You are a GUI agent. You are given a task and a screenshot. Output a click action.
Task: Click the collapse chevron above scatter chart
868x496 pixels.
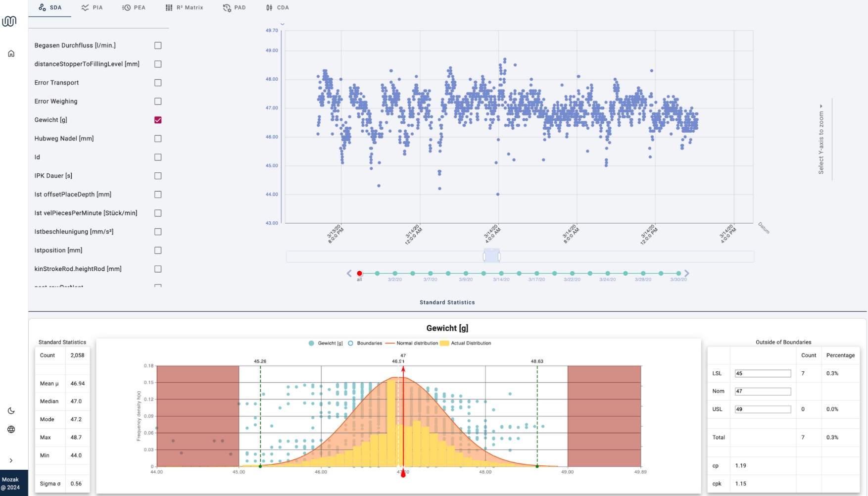pyautogui.click(x=283, y=24)
